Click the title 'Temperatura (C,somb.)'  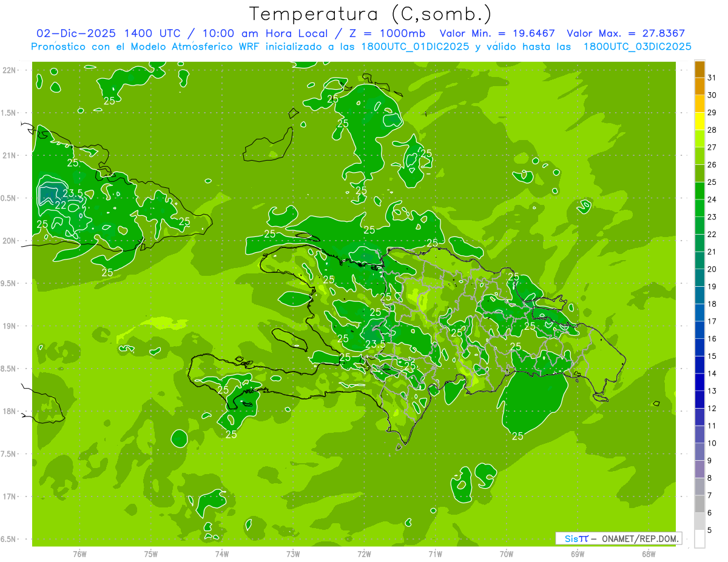click(x=371, y=13)
